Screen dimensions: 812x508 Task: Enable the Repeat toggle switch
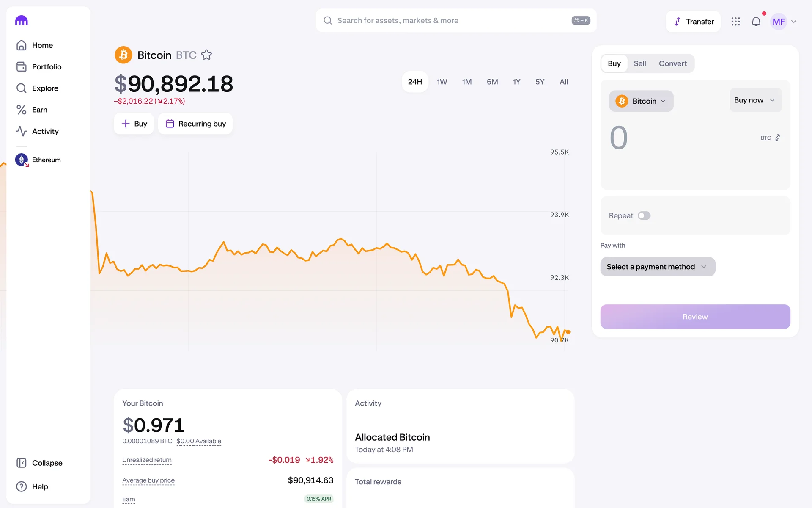click(x=644, y=216)
